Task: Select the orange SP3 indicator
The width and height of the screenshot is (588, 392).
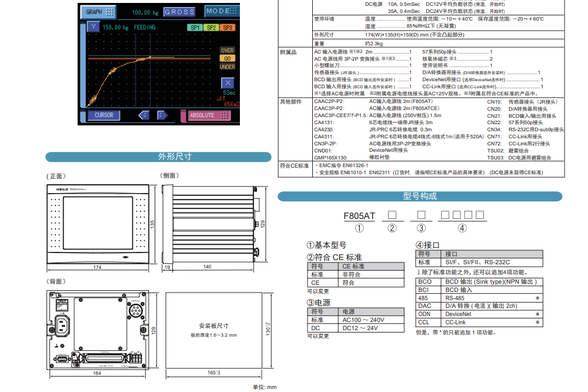Action: [227, 28]
